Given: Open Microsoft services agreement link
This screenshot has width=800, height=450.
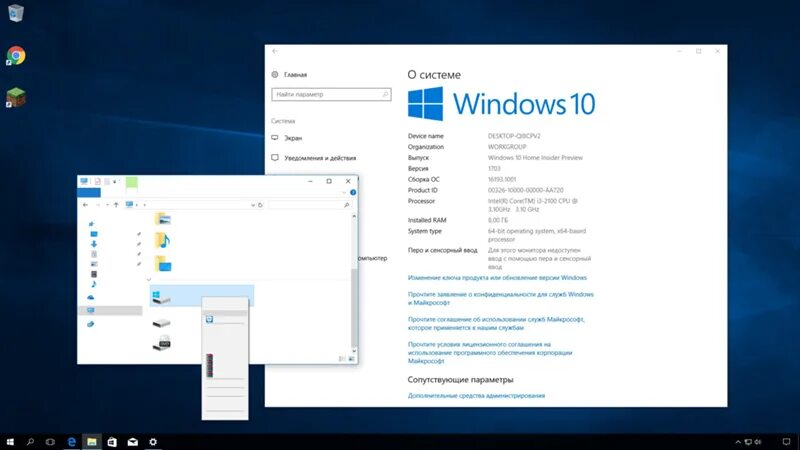Looking at the screenshot, I should 496,323.
